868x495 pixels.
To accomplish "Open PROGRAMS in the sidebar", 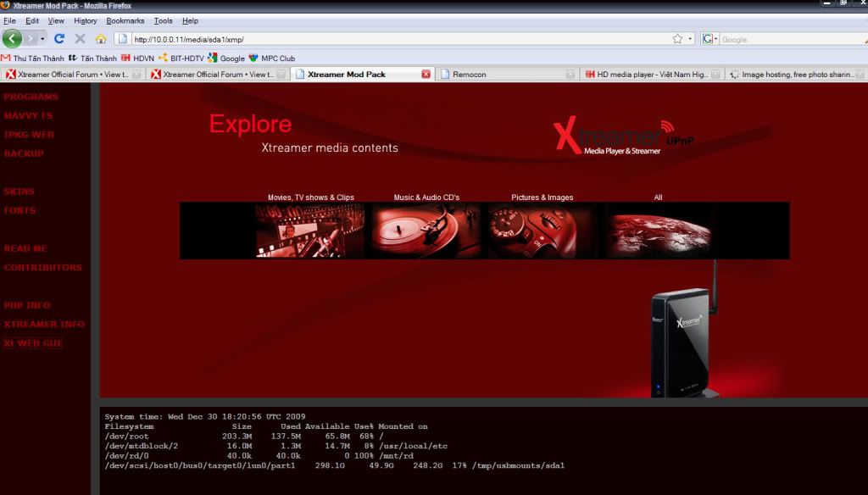I will (x=31, y=97).
